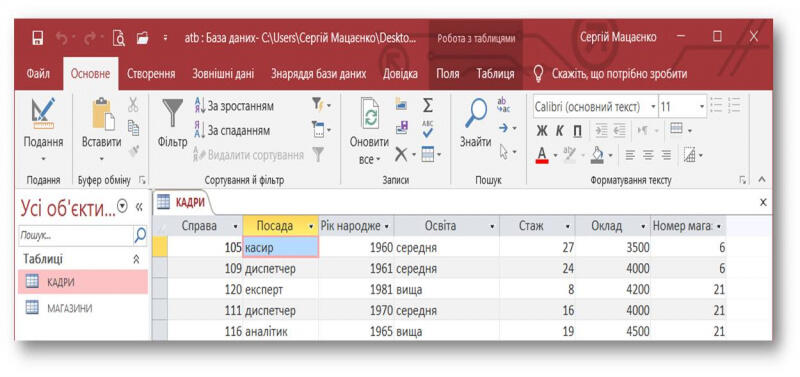This screenshot has width=800, height=377.
Task: Sort records За зростанням
Action: (x=234, y=106)
